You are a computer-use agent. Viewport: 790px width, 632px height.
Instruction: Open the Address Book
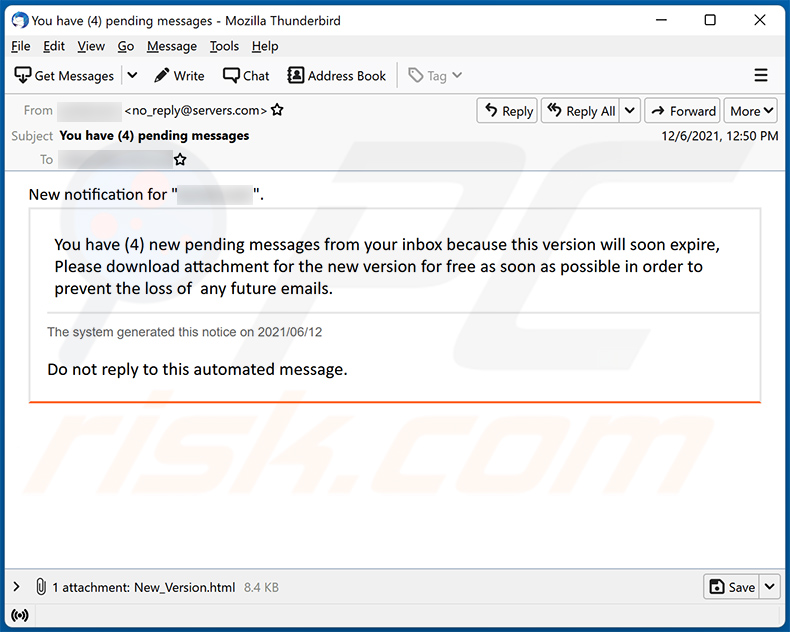pos(336,76)
